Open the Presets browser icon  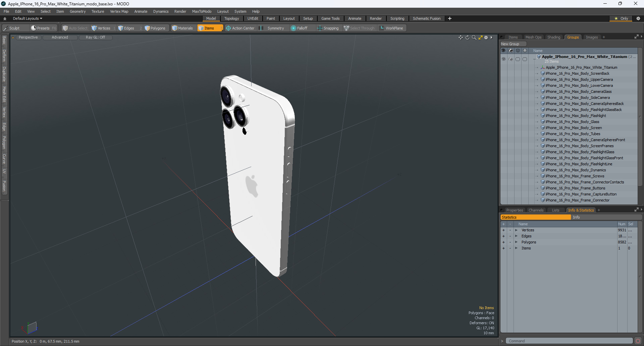click(x=34, y=28)
